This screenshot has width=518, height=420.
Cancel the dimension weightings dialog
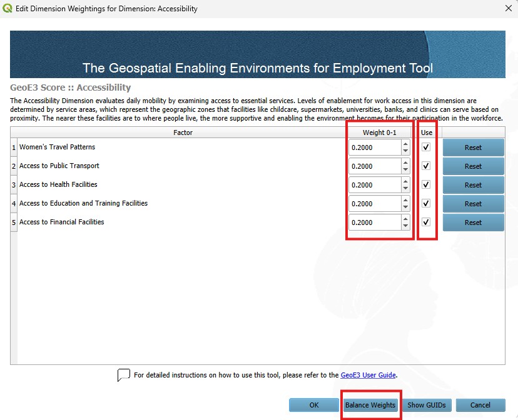480,405
